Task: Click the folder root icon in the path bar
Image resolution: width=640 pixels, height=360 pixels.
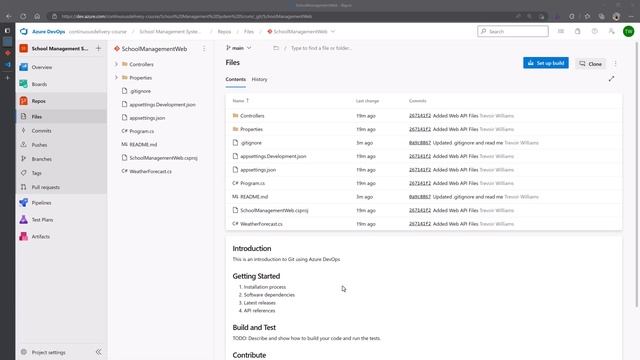Action: point(276,48)
